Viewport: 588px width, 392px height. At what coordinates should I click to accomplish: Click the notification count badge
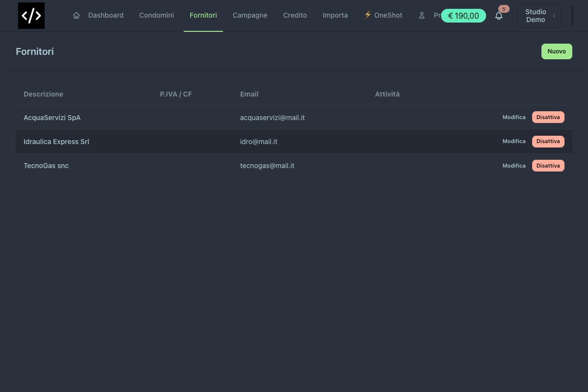[x=504, y=9]
